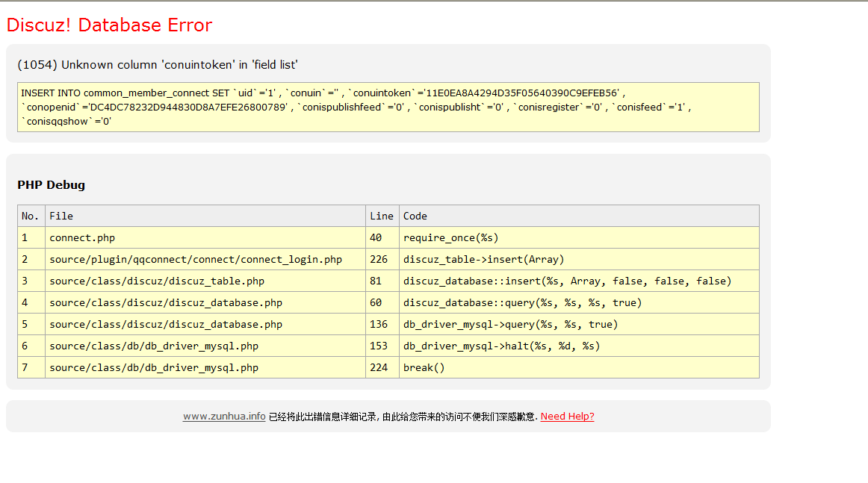
Task: Select the connect_login.php file path cell
Action: (196, 259)
